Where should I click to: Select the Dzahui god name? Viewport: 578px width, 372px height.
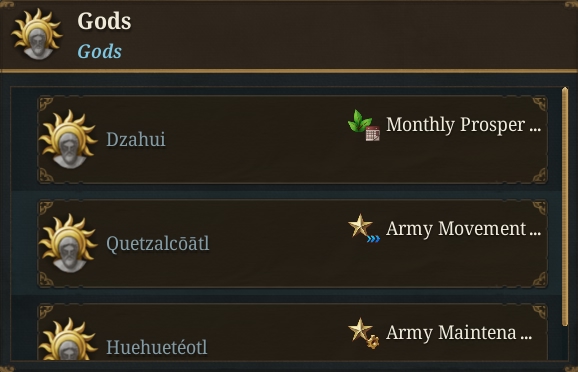(x=136, y=139)
